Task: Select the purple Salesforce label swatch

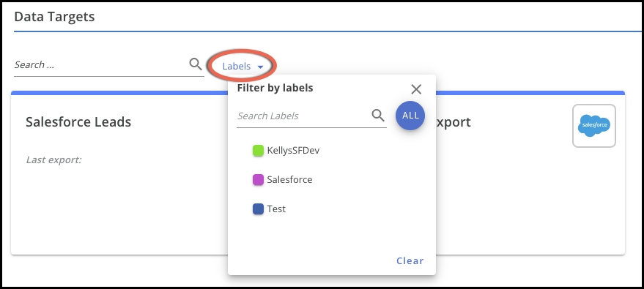Action: pos(258,179)
